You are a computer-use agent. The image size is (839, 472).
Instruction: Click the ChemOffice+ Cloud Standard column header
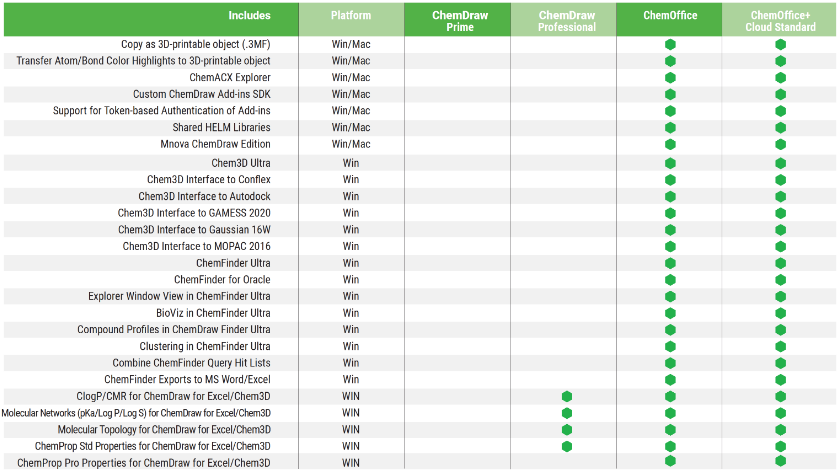coord(780,21)
